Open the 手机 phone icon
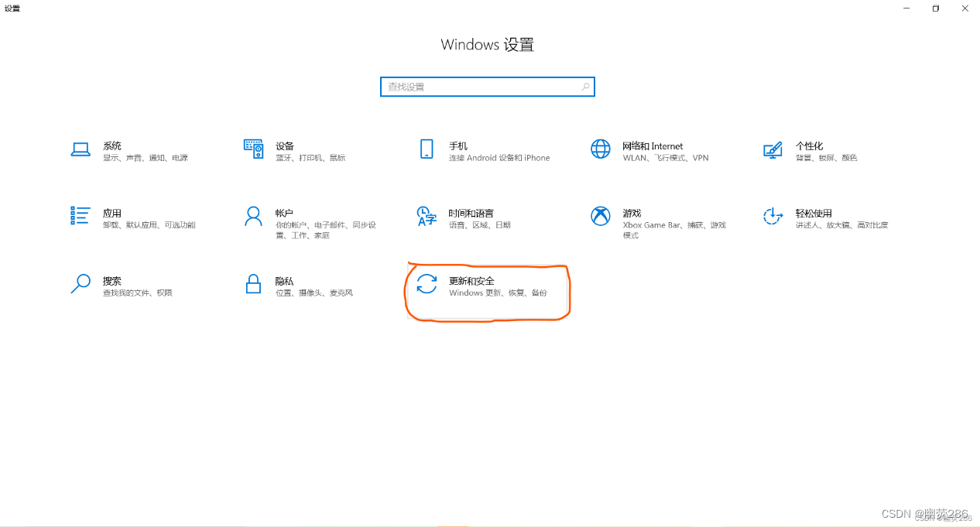The height and width of the screenshot is (527, 980). [x=427, y=149]
